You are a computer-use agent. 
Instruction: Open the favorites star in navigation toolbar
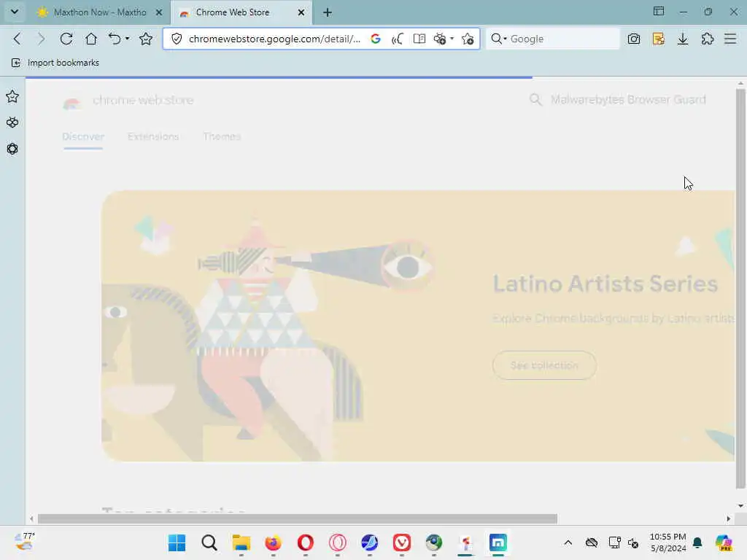click(x=146, y=39)
